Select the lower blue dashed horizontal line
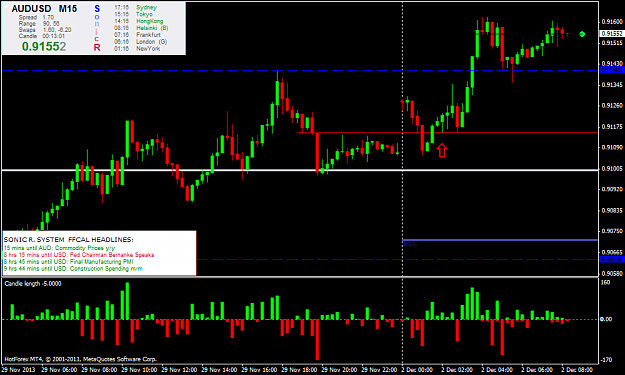Screen dimensions: 625x375 tap(397, 259)
